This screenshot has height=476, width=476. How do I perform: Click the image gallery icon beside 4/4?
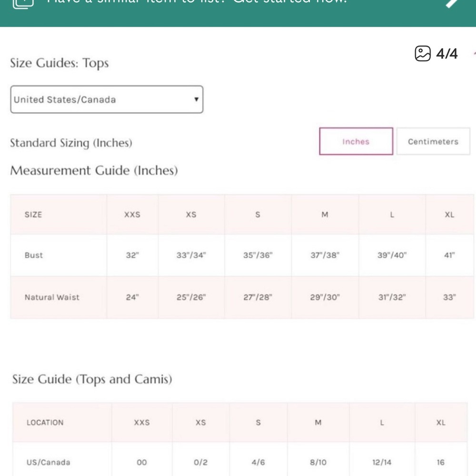(423, 54)
